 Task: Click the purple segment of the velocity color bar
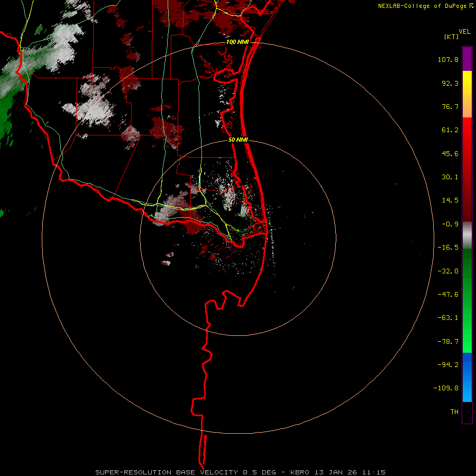[467, 59]
